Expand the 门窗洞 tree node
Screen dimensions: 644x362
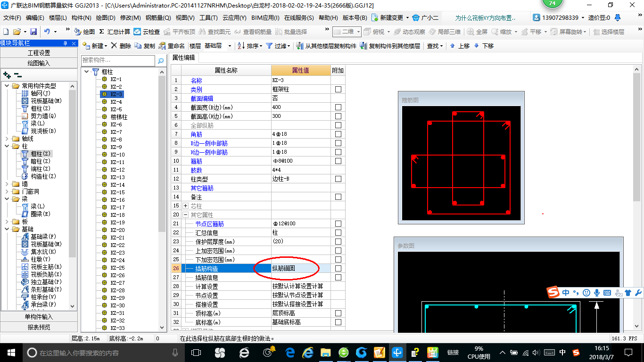coord(7,191)
